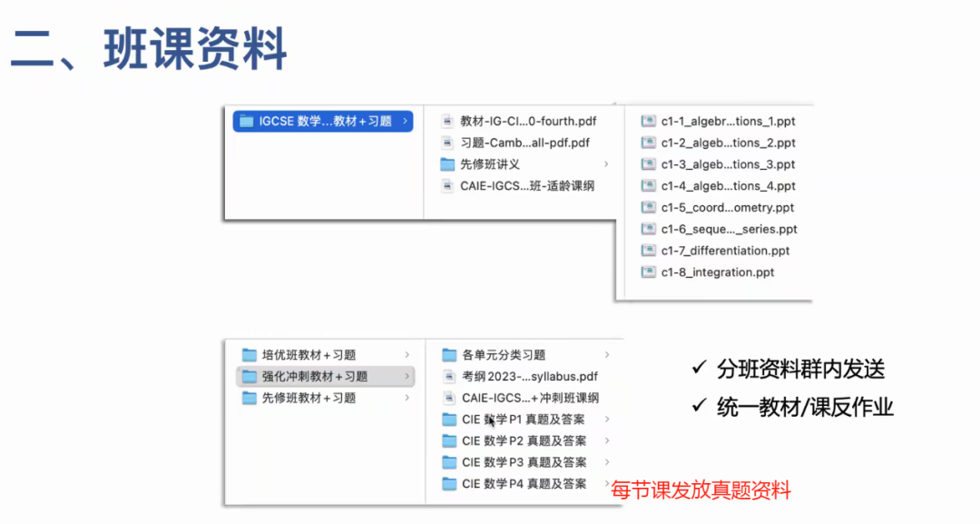Click the 各单元分类习题 folder icon
The width and height of the screenshot is (980, 524).
click(x=448, y=355)
